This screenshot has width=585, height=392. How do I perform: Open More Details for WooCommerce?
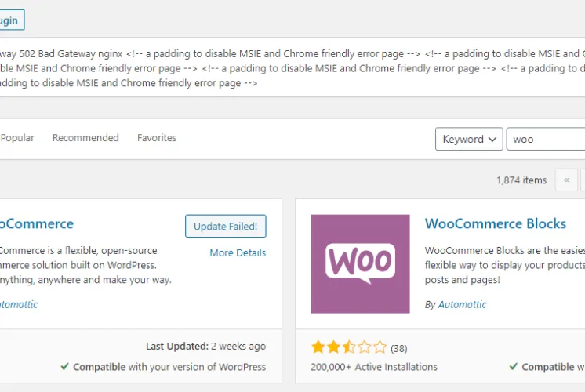click(x=238, y=253)
